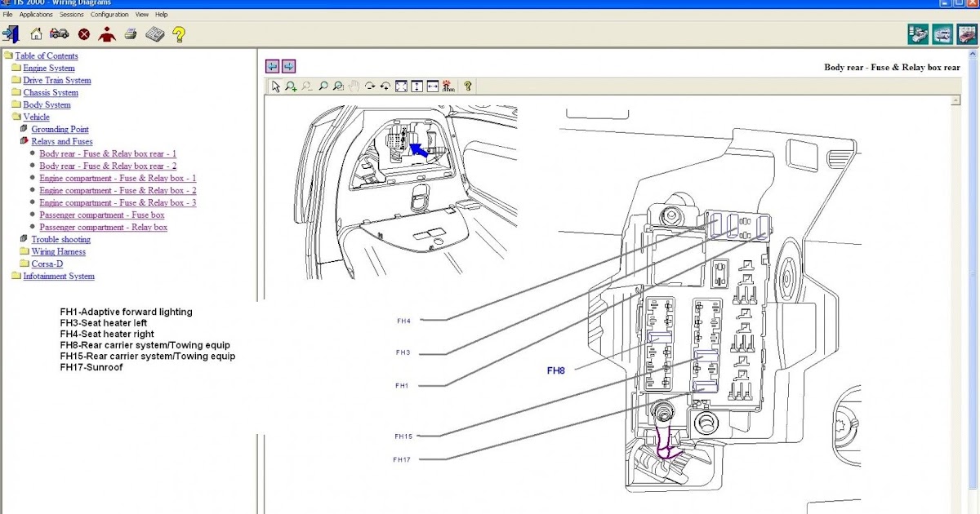
Task: Open the Relays and Fuses link
Action: click(62, 141)
